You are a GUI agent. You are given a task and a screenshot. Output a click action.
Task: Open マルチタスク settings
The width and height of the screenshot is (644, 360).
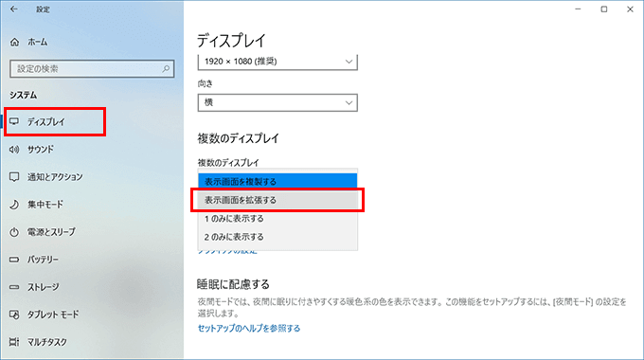click(x=47, y=342)
